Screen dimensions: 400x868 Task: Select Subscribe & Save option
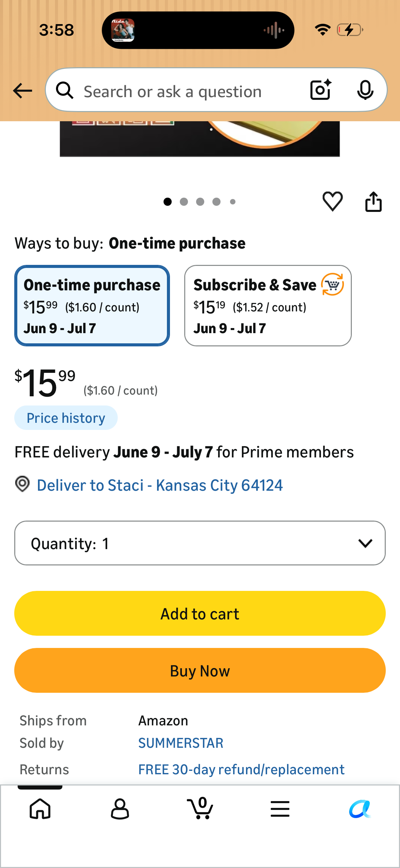pos(268,306)
